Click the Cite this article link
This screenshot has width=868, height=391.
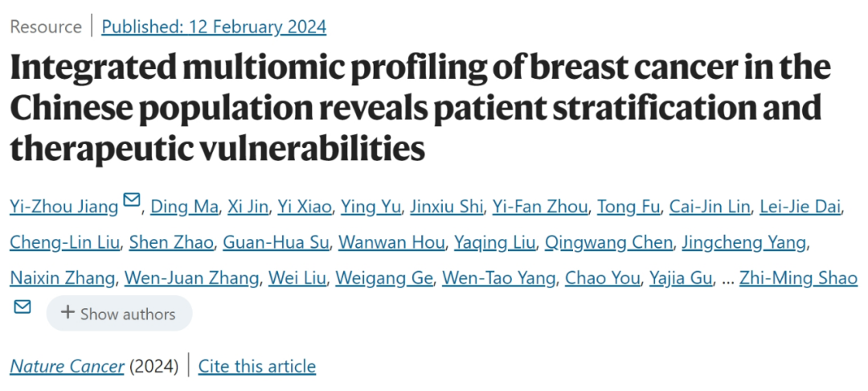click(257, 367)
